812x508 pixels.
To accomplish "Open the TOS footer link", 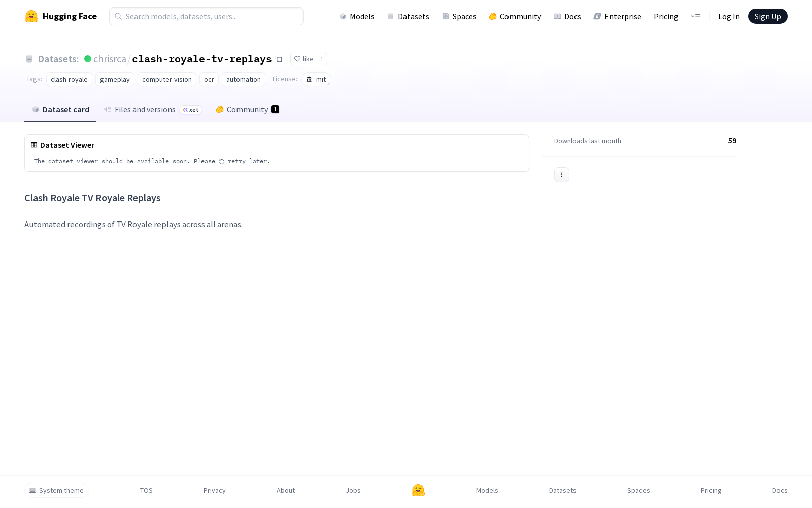I will 146,490.
